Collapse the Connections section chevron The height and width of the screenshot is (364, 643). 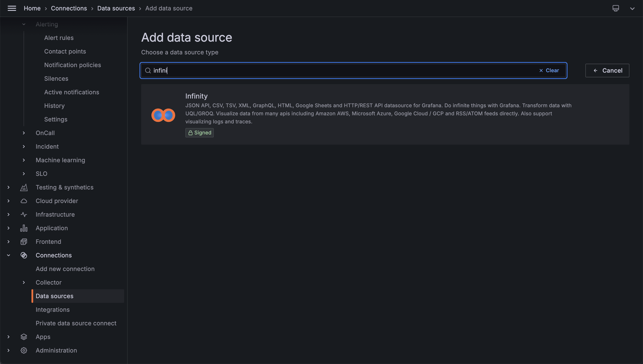click(9, 255)
